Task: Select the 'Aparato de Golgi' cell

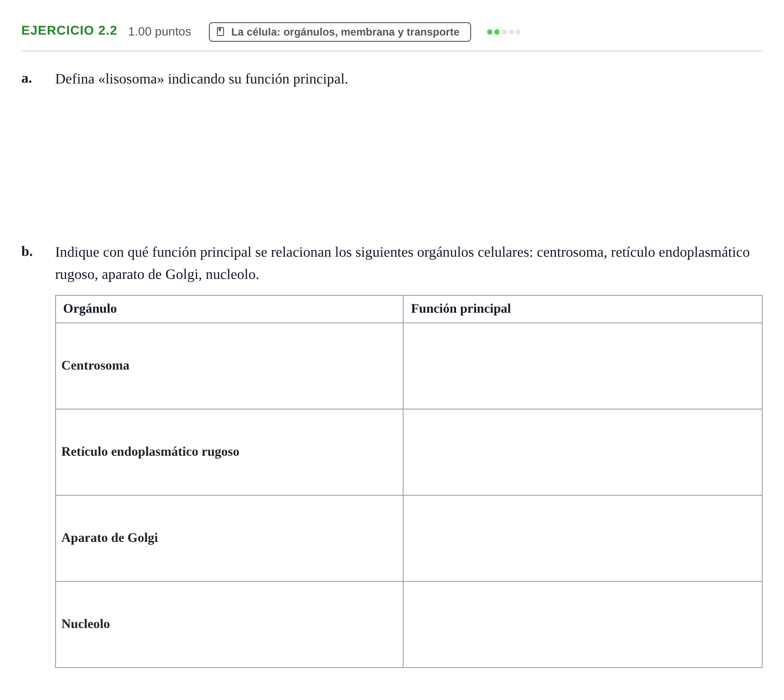Action: 229,538
